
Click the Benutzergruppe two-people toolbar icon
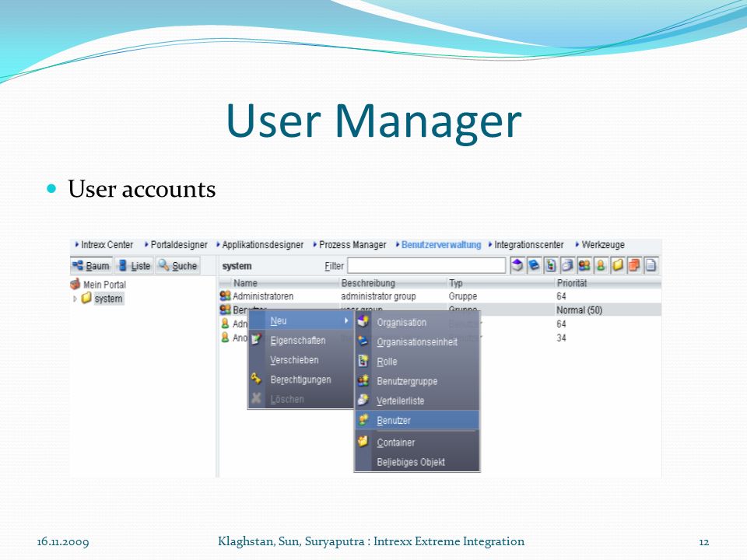click(x=584, y=265)
